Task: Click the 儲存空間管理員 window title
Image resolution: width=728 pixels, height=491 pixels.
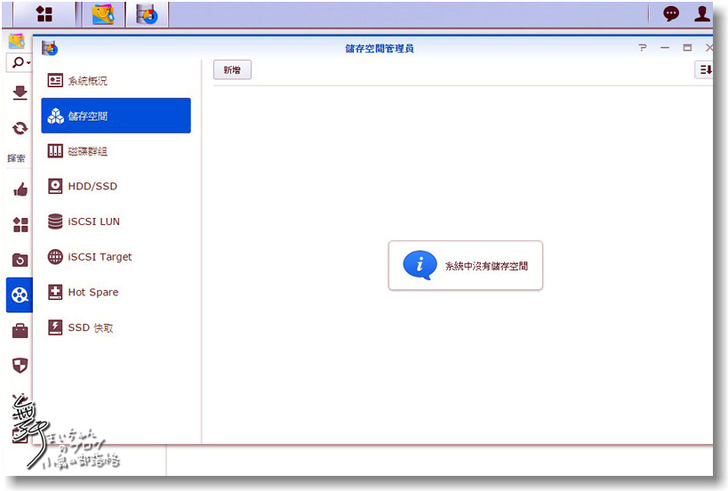Action: coord(379,48)
